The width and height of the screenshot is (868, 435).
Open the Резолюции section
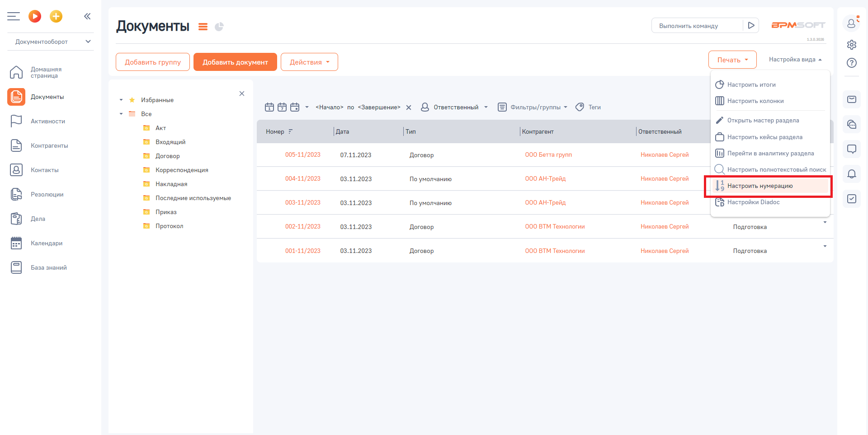(x=37, y=194)
